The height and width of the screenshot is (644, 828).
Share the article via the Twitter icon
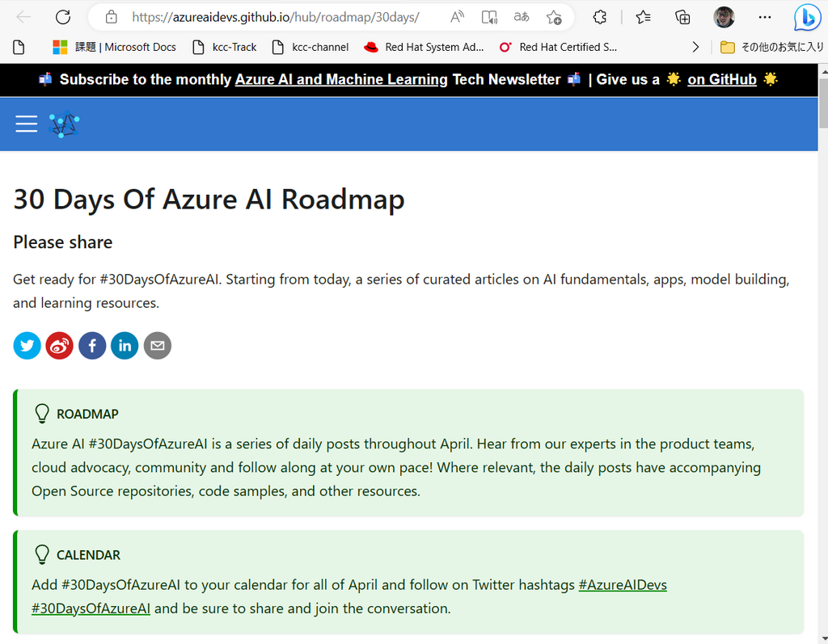(x=27, y=345)
